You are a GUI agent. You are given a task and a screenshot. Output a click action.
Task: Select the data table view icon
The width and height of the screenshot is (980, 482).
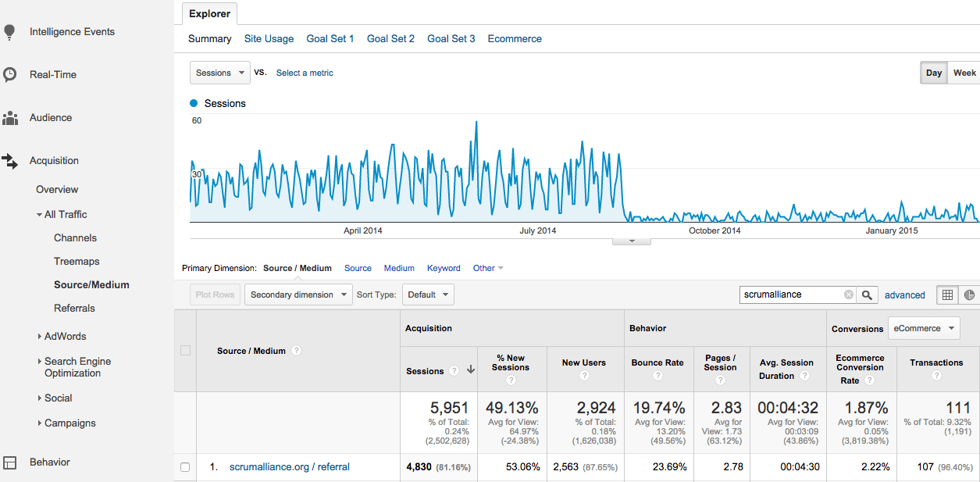coord(947,295)
